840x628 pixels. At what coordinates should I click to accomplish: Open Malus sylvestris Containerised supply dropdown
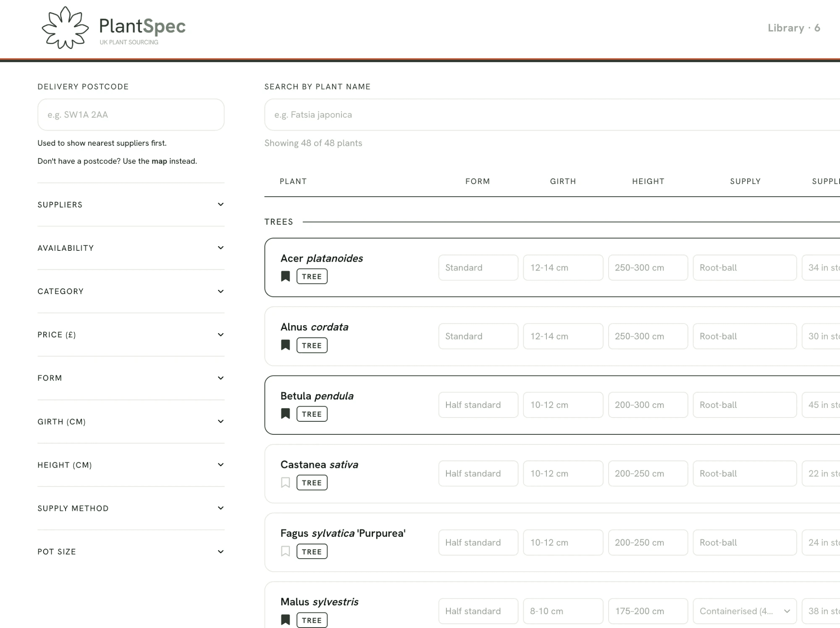tap(745, 611)
